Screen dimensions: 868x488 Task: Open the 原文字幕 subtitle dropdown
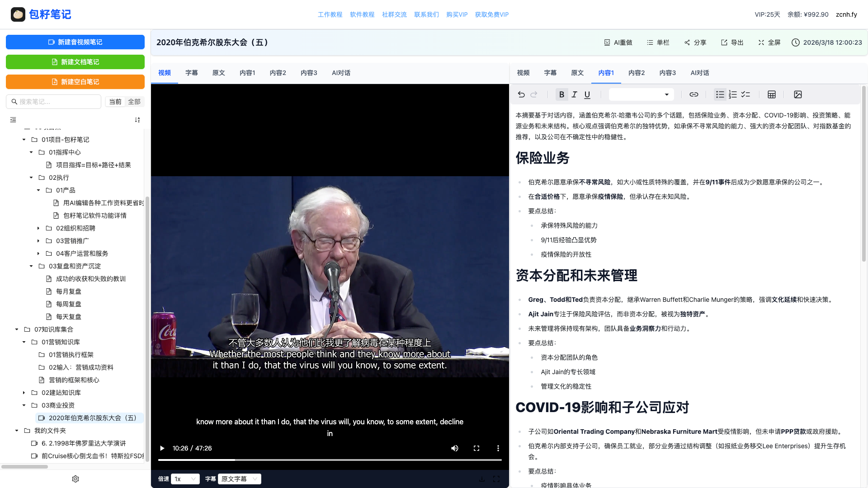(x=239, y=479)
